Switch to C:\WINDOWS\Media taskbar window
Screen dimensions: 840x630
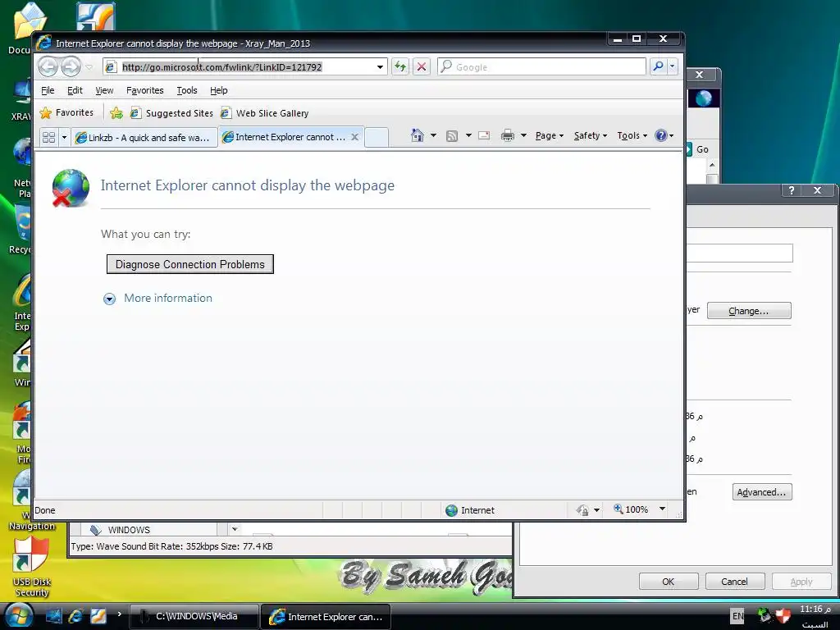194,616
